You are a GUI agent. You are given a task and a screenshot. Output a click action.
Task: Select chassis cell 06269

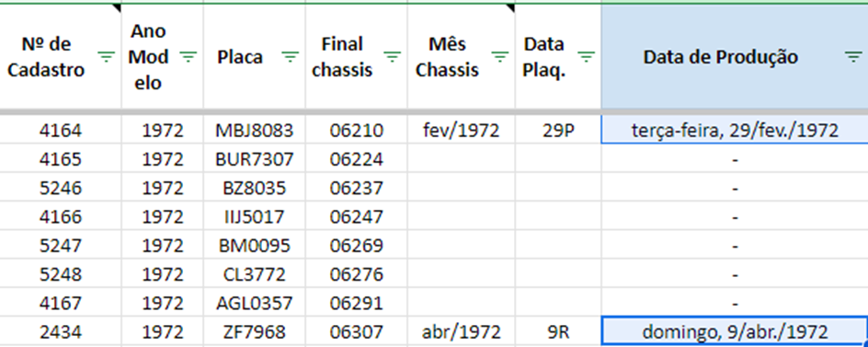pos(357,246)
